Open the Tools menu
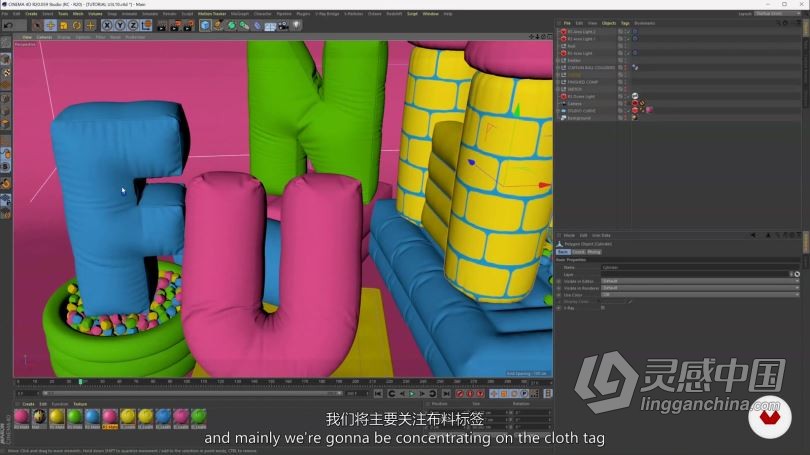The width and height of the screenshot is (810, 455). pos(63,14)
